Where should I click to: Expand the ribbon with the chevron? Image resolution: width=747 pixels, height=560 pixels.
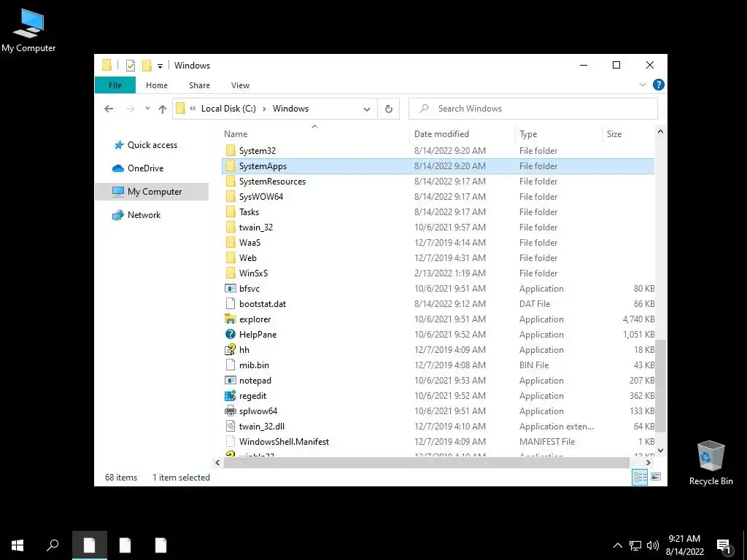coord(642,85)
